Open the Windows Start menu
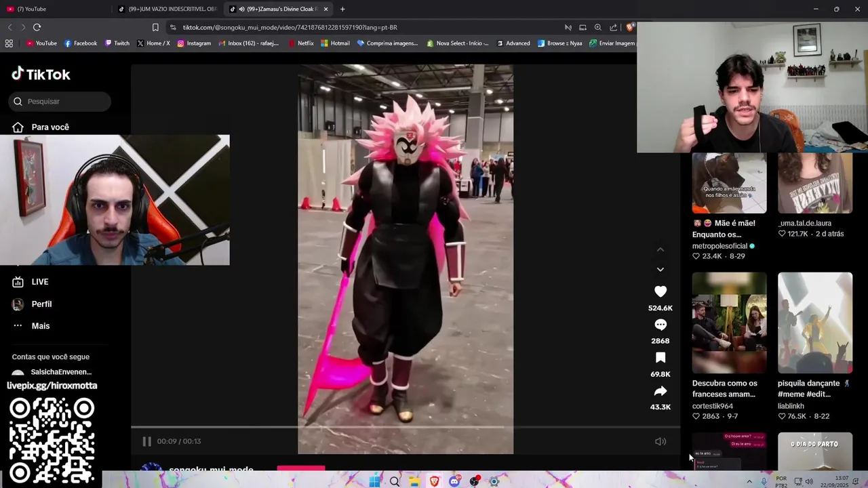The width and height of the screenshot is (868, 488). coord(374,481)
